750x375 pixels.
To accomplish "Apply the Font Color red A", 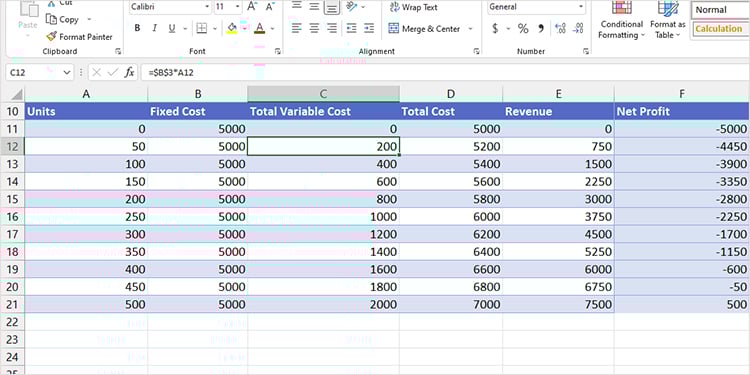I will click(x=260, y=28).
